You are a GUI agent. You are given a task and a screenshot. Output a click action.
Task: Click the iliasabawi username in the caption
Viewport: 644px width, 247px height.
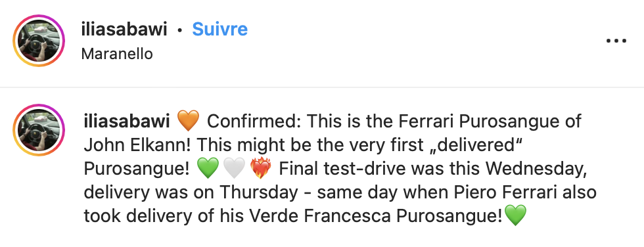point(126,122)
